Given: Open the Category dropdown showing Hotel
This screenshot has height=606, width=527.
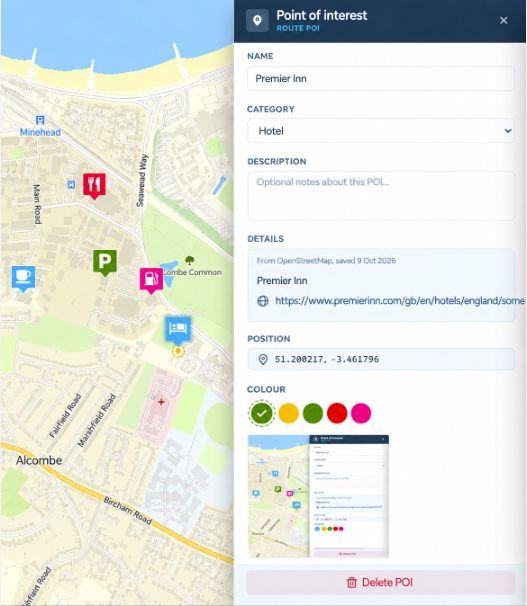Looking at the screenshot, I should coord(381,131).
